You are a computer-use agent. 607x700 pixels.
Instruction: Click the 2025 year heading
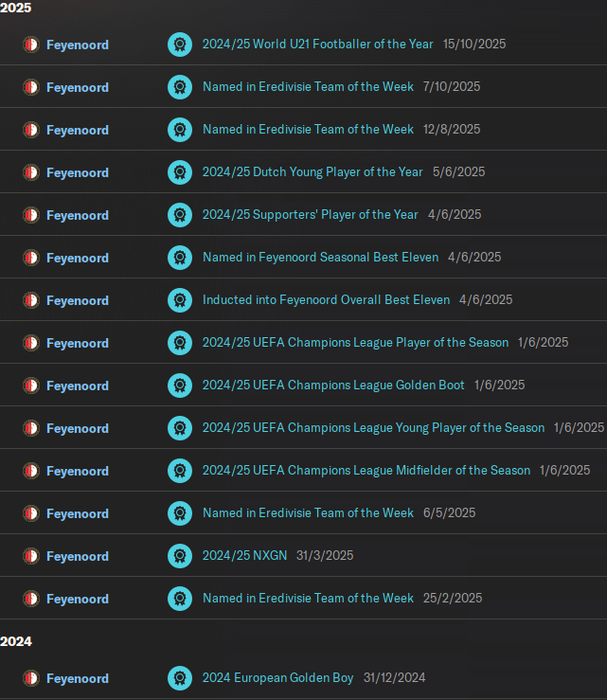(15, 8)
